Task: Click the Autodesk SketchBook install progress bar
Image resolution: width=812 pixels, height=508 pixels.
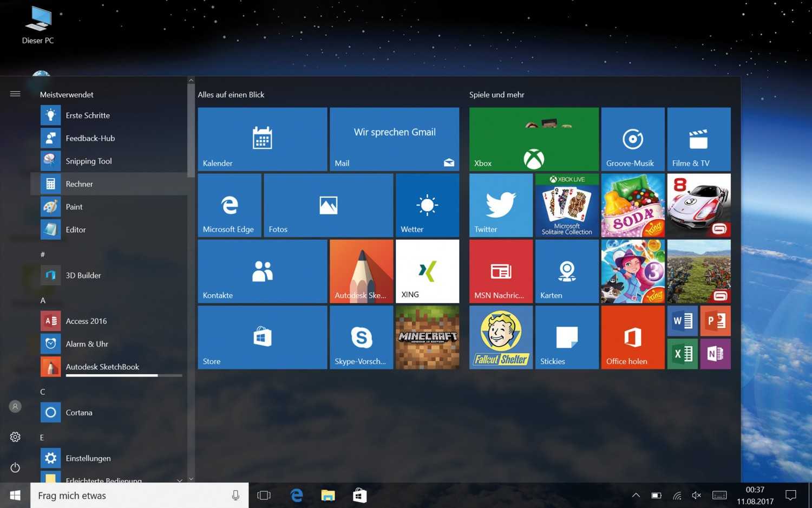Action: coord(124,375)
